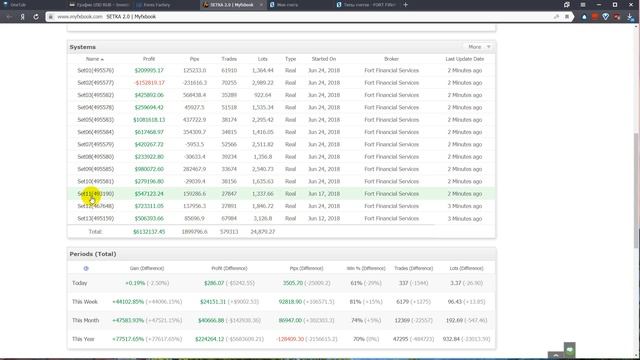Click the total lots 24,879.27 value
This screenshot has width=640, height=360.
[262, 231]
